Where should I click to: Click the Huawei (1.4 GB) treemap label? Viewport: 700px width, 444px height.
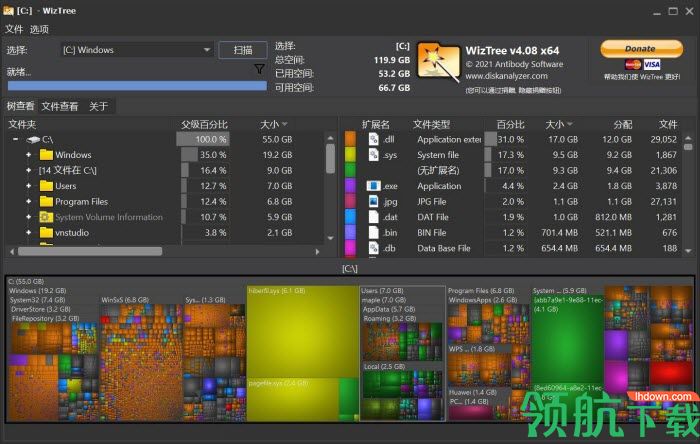pos(473,392)
